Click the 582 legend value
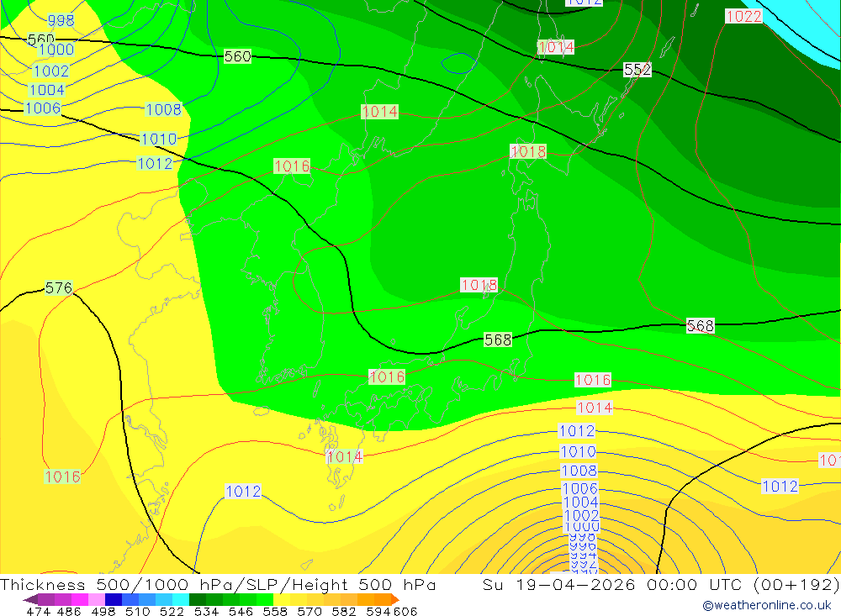 [344, 612]
